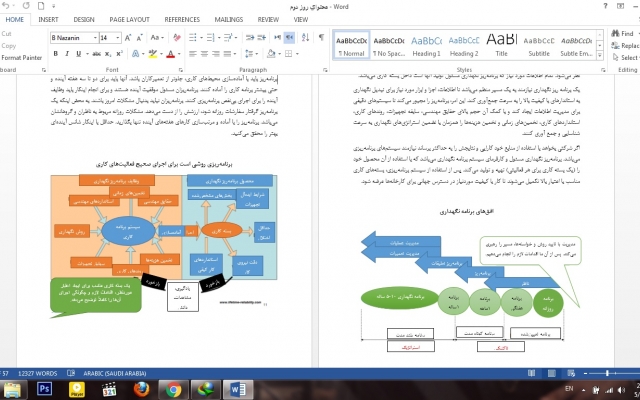Toggle Italic formatting

(67, 53)
